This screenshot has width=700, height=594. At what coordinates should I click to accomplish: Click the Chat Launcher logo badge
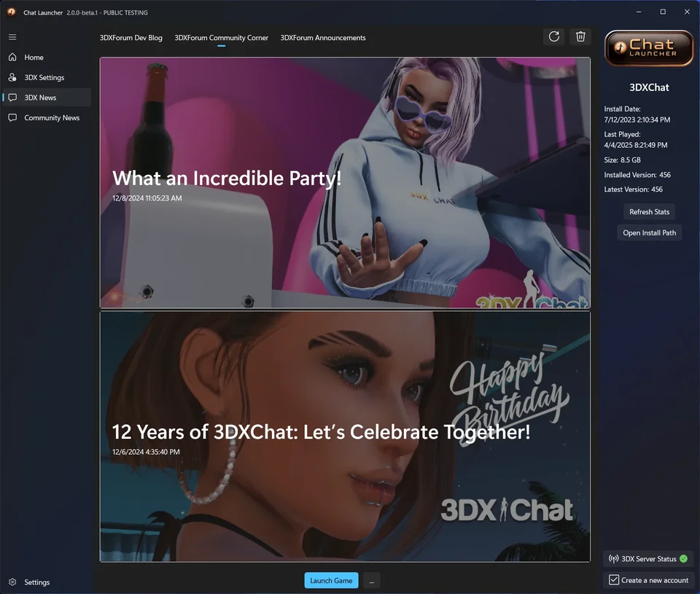649,48
